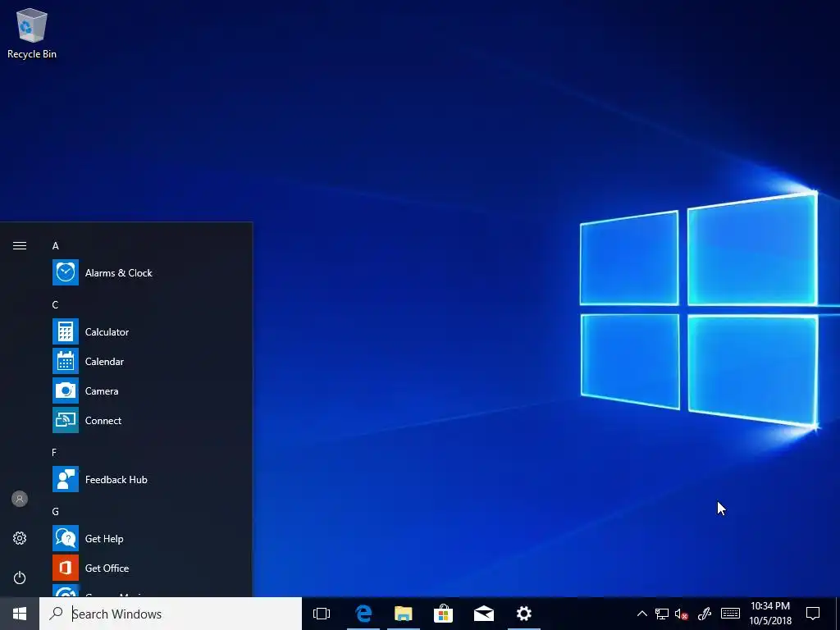Jump to letter A section header
The width and height of the screenshot is (840, 630).
55,246
